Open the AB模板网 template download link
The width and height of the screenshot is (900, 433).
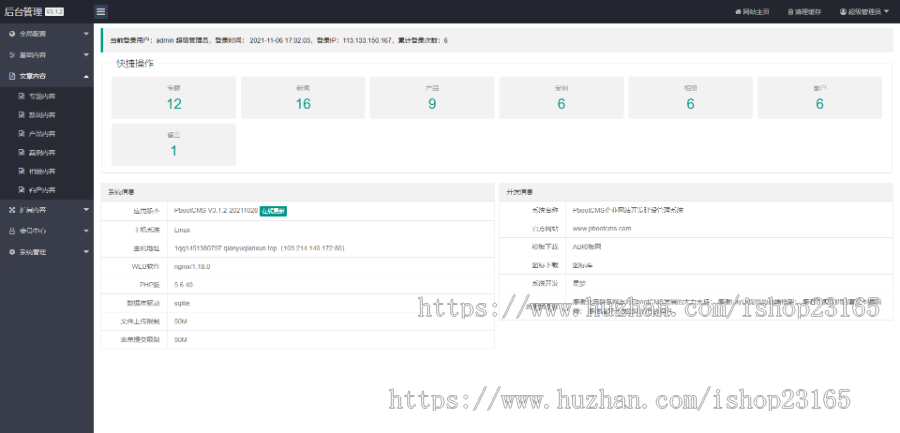pyautogui.click(x=587, y=246)
